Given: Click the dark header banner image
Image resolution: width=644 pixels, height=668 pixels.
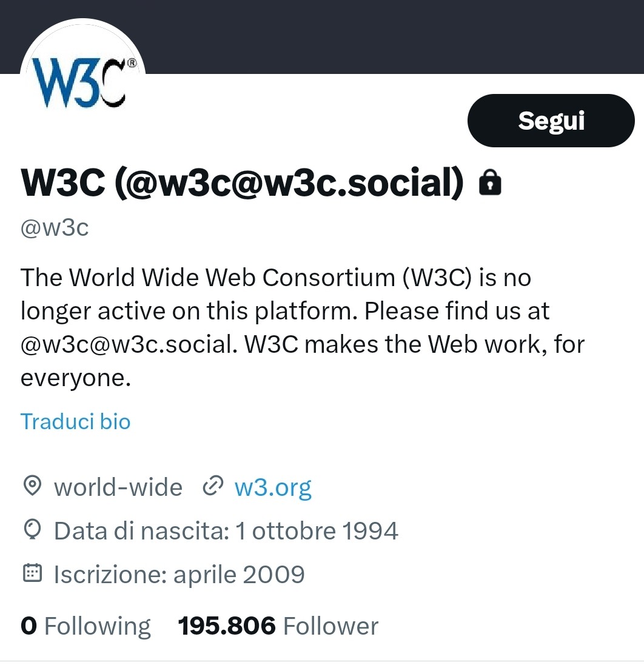Looking at the screenshot, I should (x=384, y=36).
